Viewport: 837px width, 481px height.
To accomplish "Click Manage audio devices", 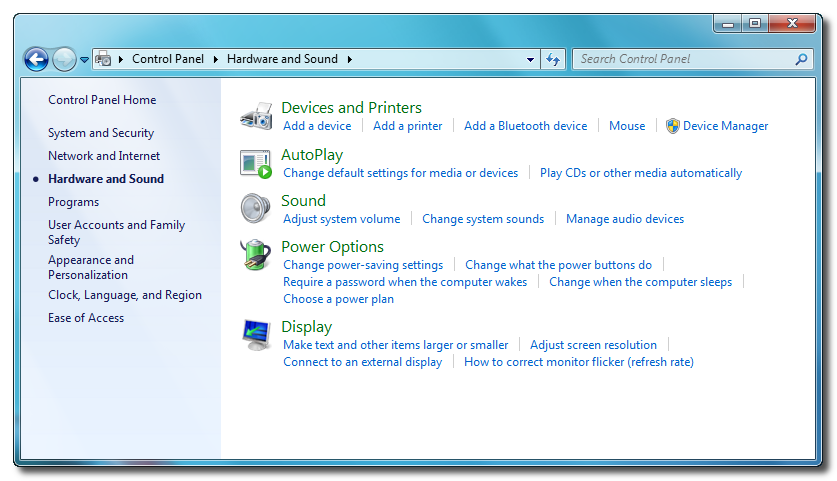I will tap(625, 219).
